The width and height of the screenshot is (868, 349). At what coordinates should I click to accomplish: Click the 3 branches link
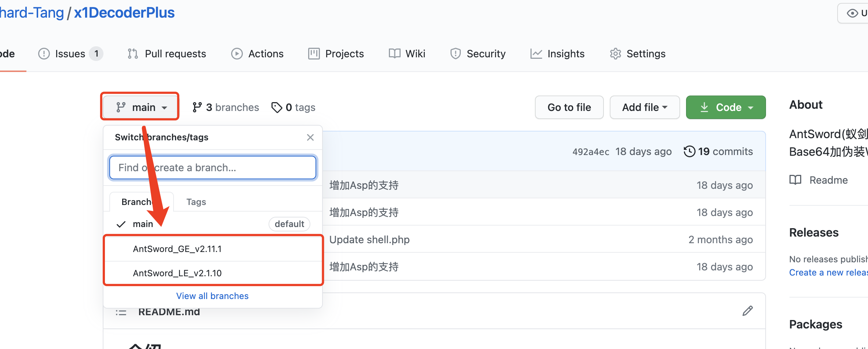pos(226,107)
